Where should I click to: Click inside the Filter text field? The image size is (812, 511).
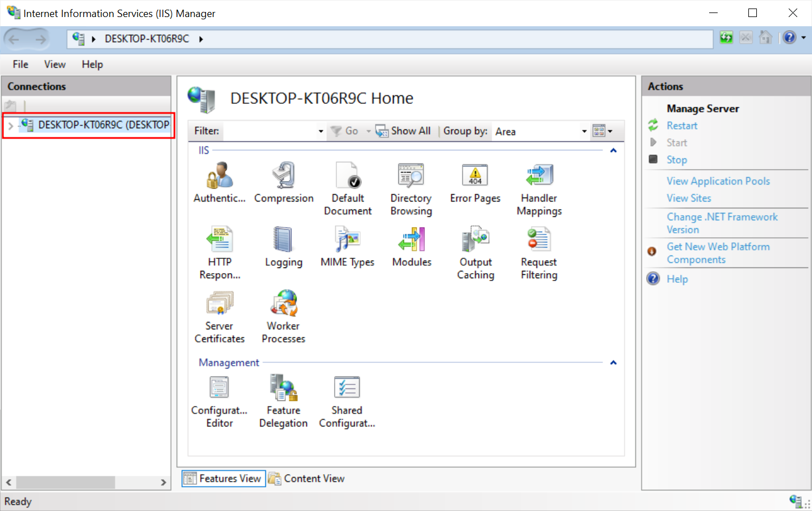tap(269, 131)
